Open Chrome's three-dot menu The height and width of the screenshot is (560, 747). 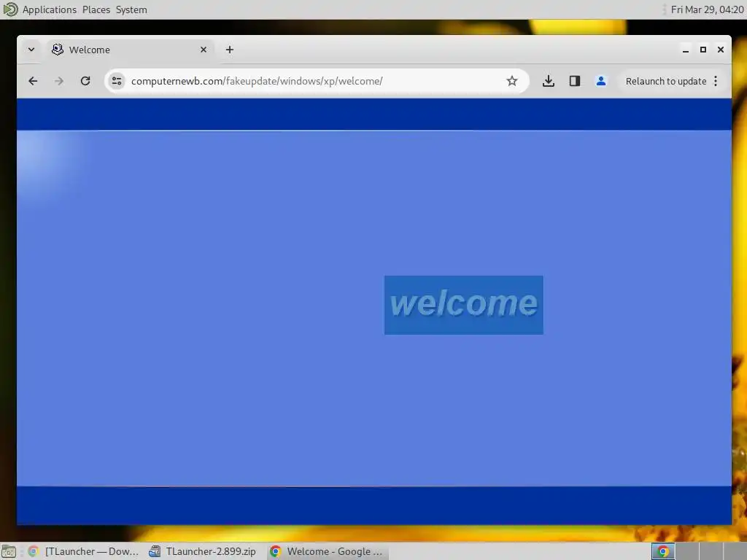click(x=716, y=81)
